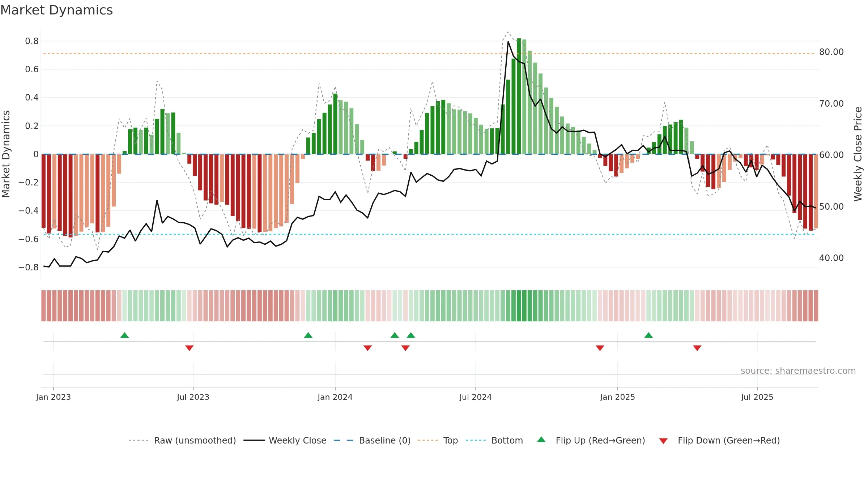Select the first red flip-down marker after Jan 2024

click(x=367, y=348)
